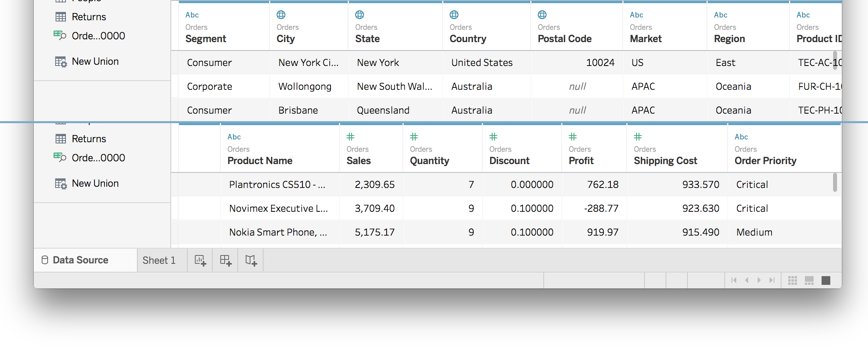This screenshot has height=352, width=868.
Task: Click the New Worksheet icon
Action: [200, 261]
